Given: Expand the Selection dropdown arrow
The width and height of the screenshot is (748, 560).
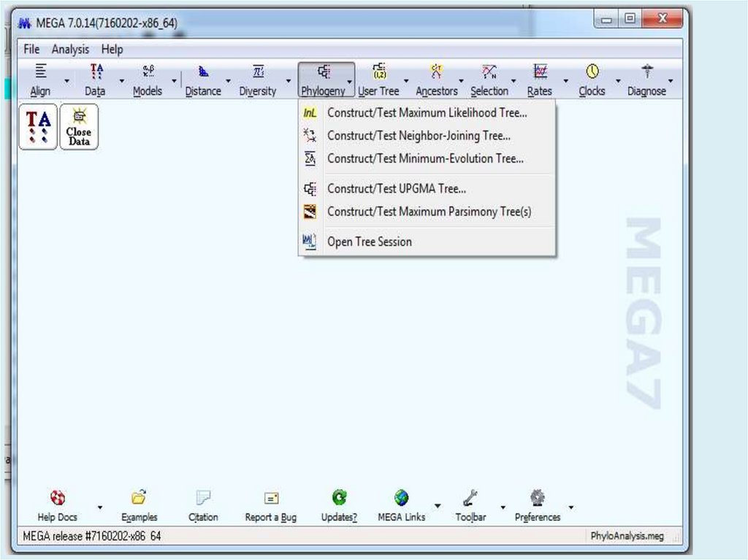Looking at the screenshot, I should 514,81.
